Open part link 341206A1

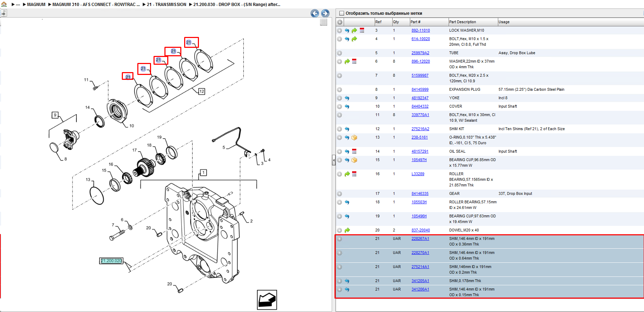pos(420,289)
